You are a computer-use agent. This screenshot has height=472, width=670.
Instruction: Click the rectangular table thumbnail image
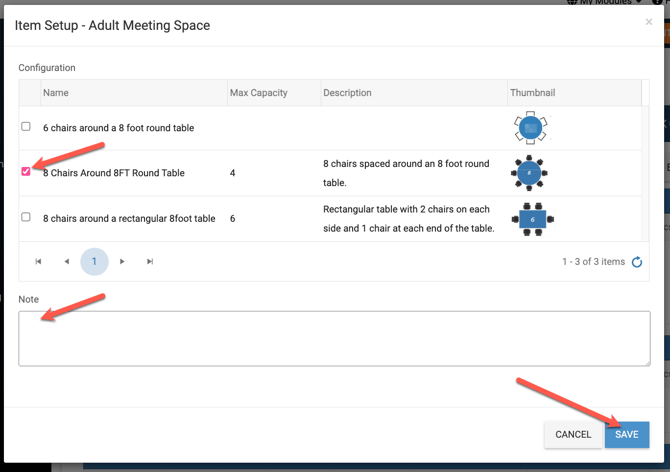pyautogui.click(x=532, y=218)
